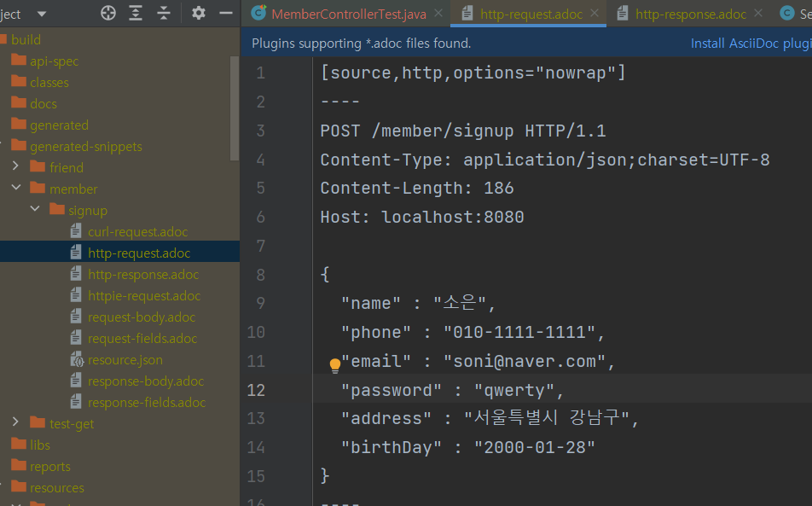This screenshot has width=812, height=506.
Task: Click the Select Opened File target icon
Action: [x=108, y=13]
